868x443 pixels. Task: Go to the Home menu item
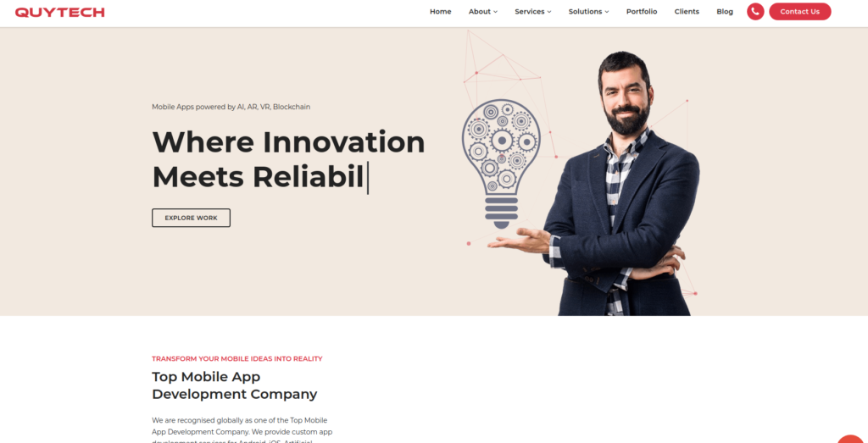pos(440,12)
